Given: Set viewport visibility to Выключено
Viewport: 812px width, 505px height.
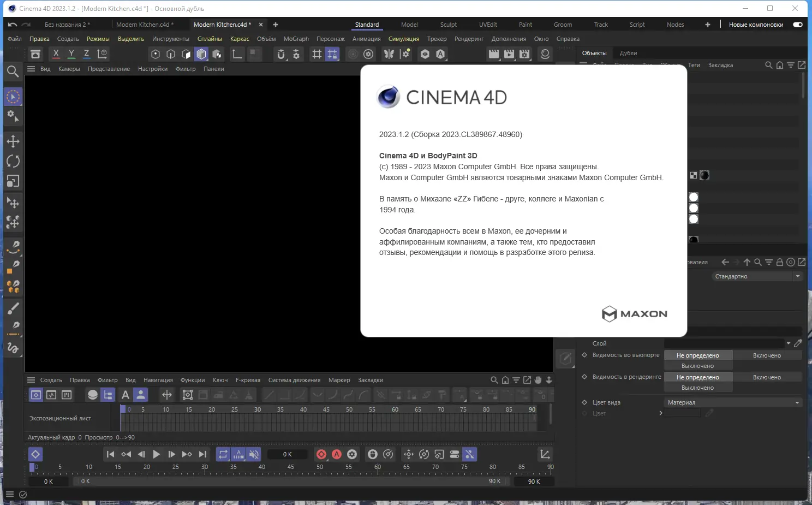Looking at the screenshot, I should pyautogui.click(x=698, y=366).
